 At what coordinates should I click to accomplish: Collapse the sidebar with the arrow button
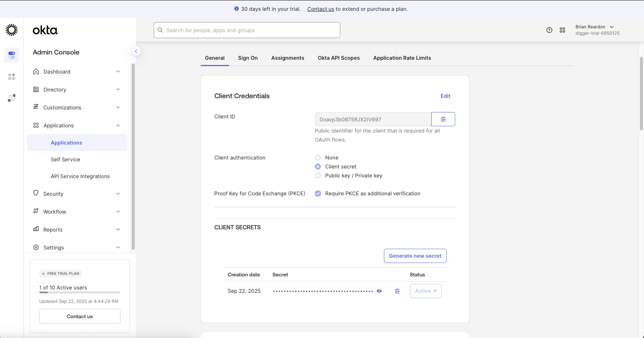click(x=136, y=51)
